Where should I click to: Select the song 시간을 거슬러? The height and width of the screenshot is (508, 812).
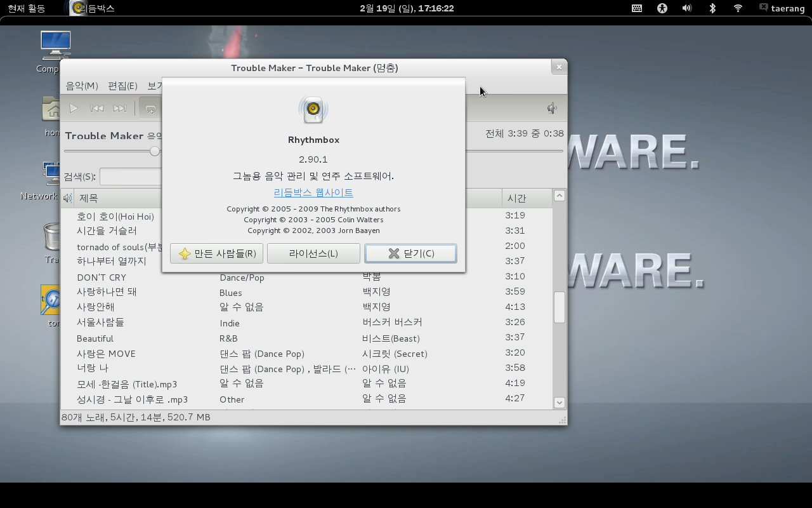coord(107,231)
